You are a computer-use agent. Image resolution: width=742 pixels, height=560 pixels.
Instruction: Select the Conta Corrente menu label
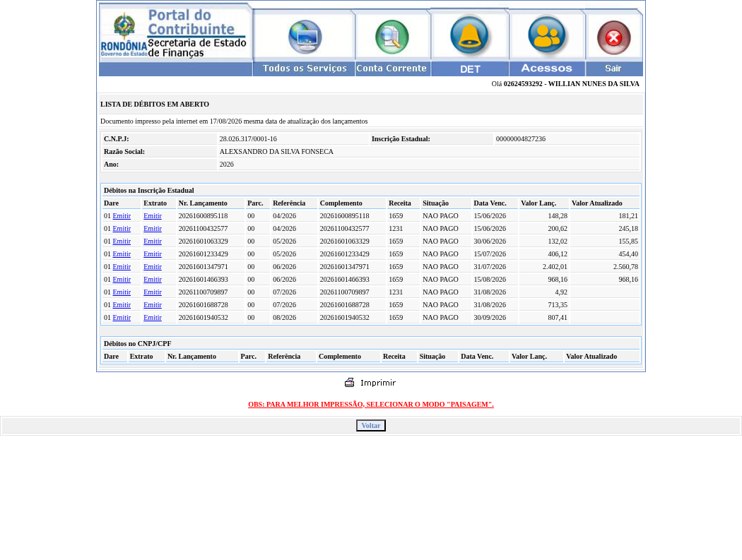(391, 68)
